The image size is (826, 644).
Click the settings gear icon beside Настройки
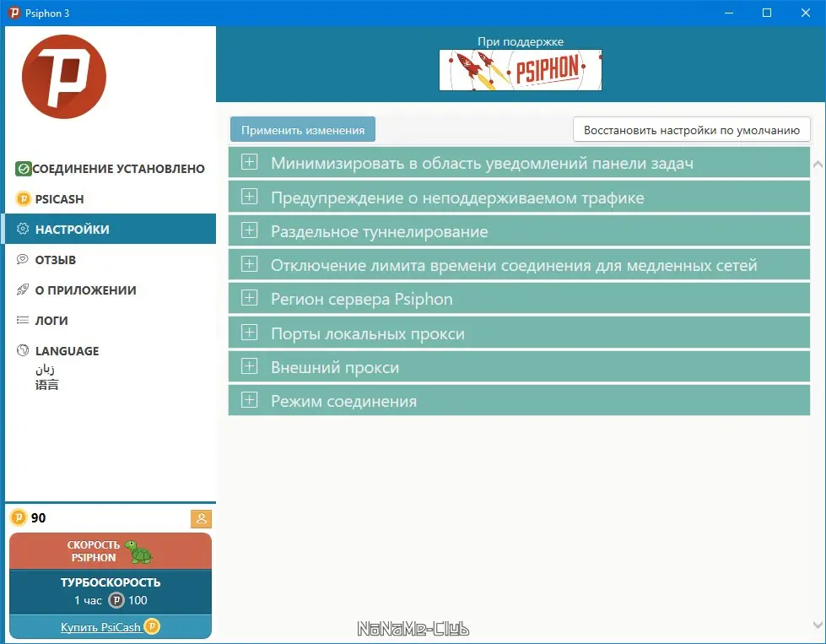point(23,229)
